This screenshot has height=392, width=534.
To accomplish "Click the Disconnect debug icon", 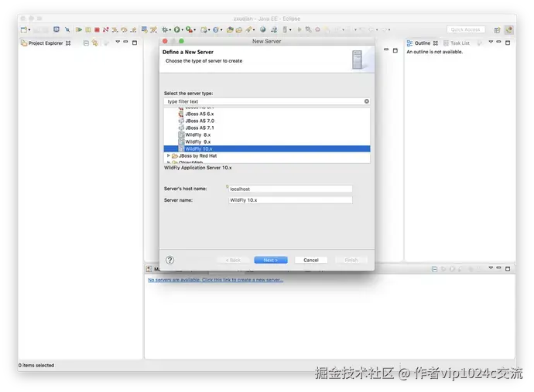I will 106,29.
